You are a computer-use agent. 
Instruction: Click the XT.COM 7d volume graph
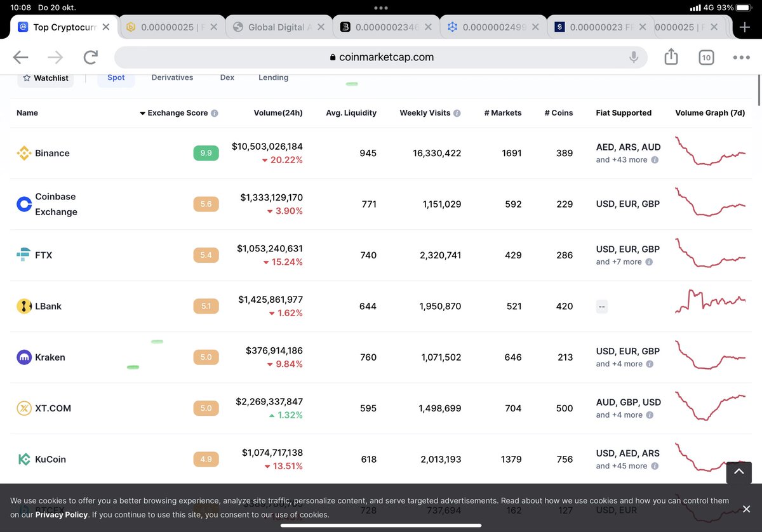pyautogui.click(x=711, y=405)
